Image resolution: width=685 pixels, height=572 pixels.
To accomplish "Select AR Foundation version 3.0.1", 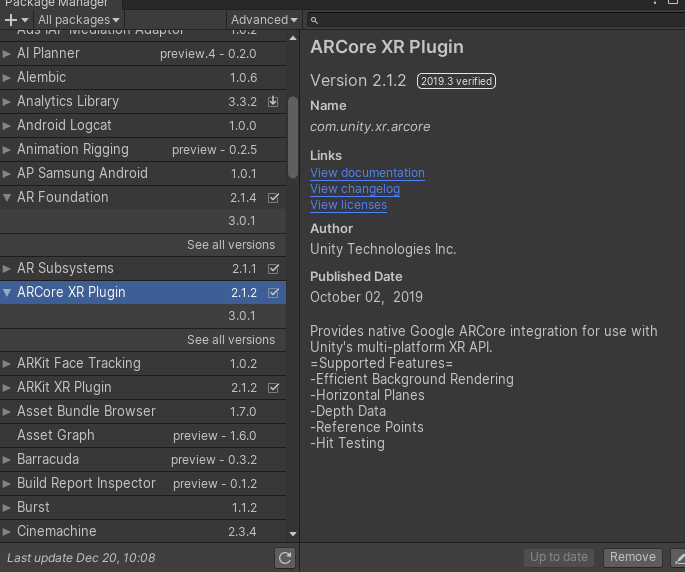I will (x=143, y=221).
